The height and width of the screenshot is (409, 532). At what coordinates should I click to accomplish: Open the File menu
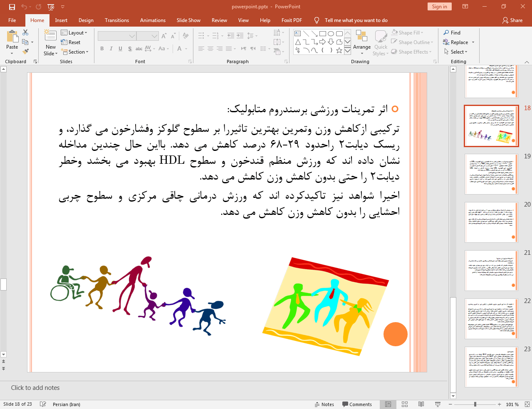coord(12,20)
